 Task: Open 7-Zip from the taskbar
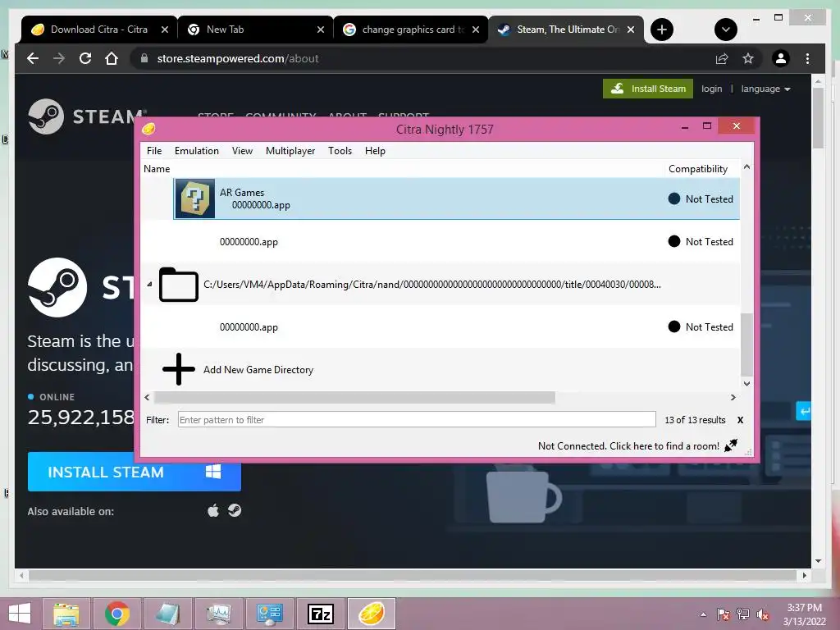point(321,614)
